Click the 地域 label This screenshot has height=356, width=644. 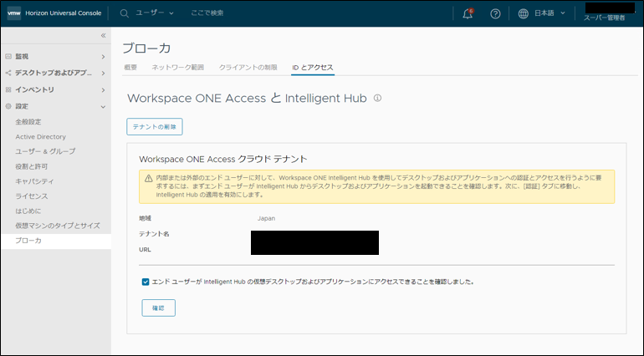click(146, 218)
